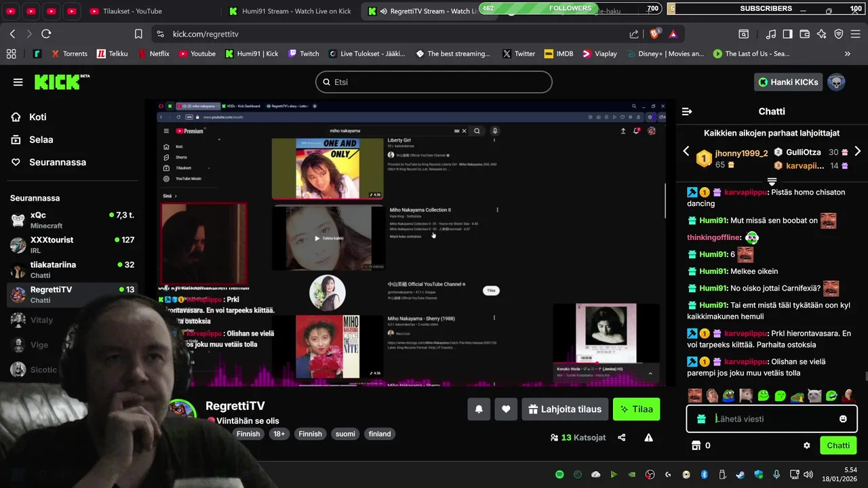Show previous top gifters
Image resolution: width=868 pixels, height=488 pixels.
pyautogui.click(x=686, y=151)
